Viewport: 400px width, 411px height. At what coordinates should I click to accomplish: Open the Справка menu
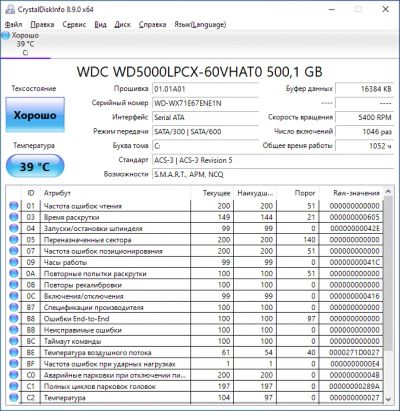152,24
